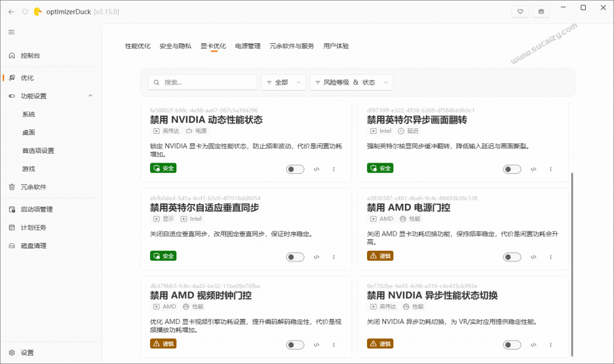The height and width of the screenshot is (364, 614).
Task: Click the heart favorite button
Action: [x=520, y=11]
